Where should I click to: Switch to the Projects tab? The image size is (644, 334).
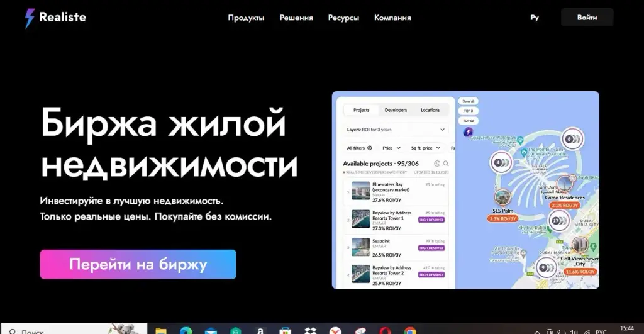click(x=361, y=110)
